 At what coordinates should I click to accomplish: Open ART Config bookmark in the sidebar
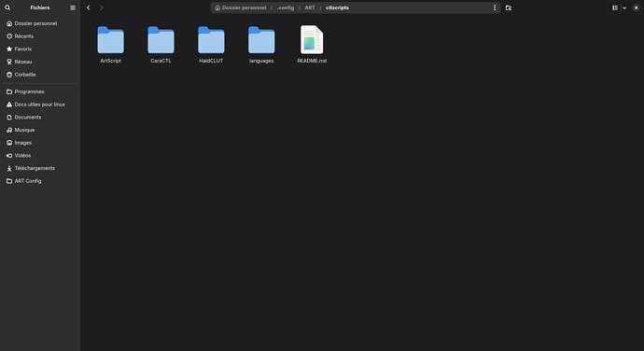(x=40, y=181)
